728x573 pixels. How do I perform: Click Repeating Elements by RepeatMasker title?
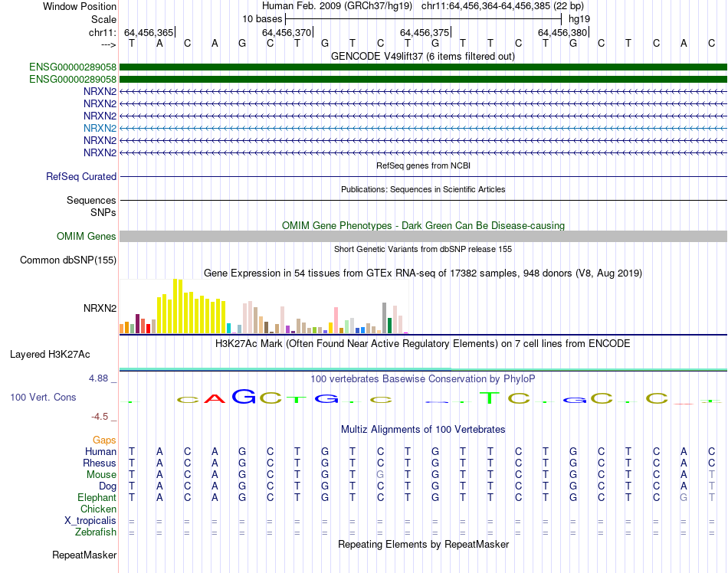tap(423, 544)
